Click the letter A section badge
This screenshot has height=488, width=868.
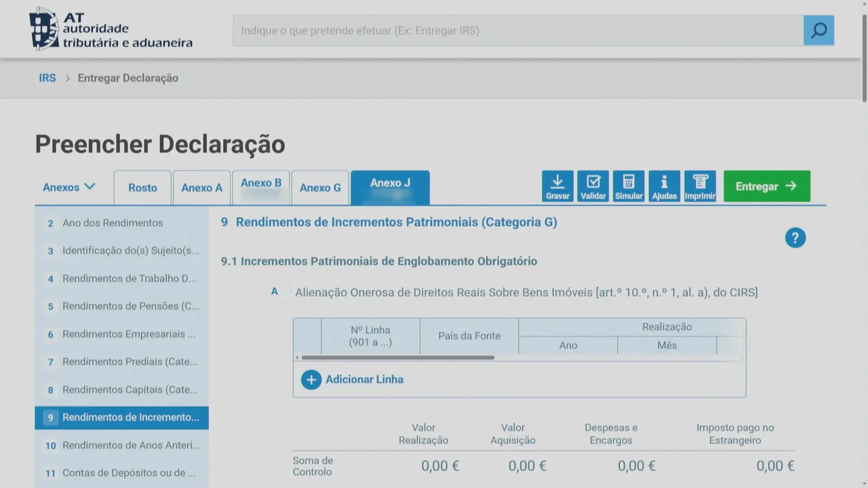[274, 291]
